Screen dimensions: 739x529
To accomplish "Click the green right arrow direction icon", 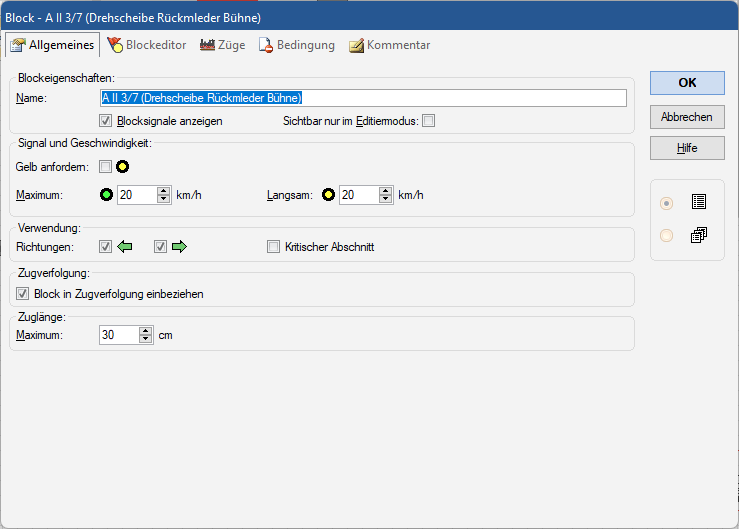I will click(x=180, y=247).
